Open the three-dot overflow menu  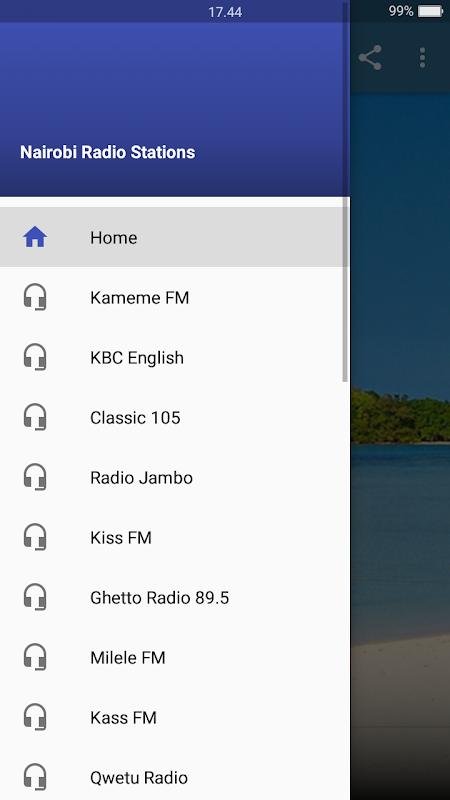click(422, 58)
